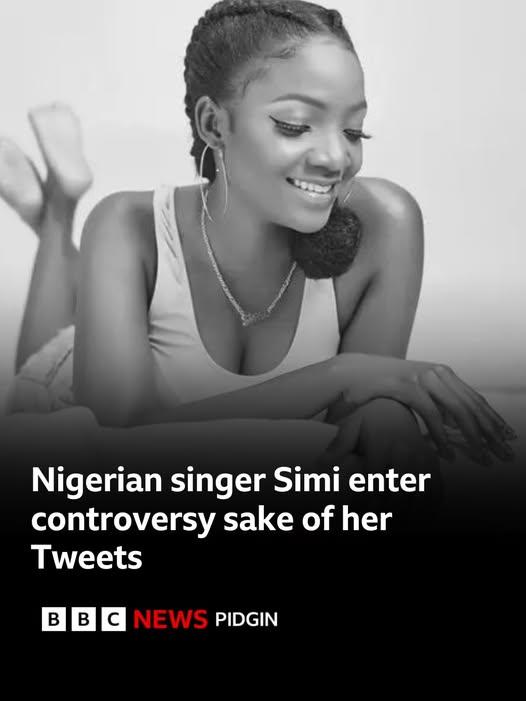Click the black caption area below the logo
The width and height of the screenshot is (526, 701).
point(263,666)
